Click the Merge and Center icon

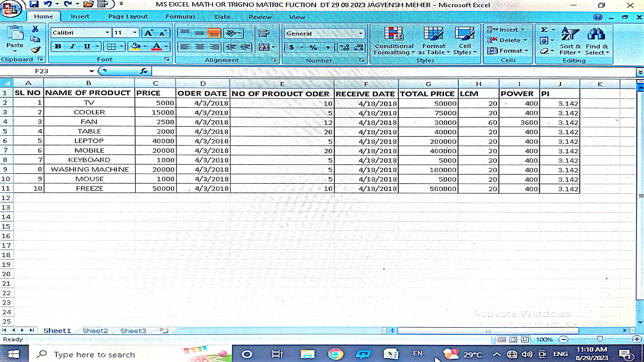click(264, 47)
